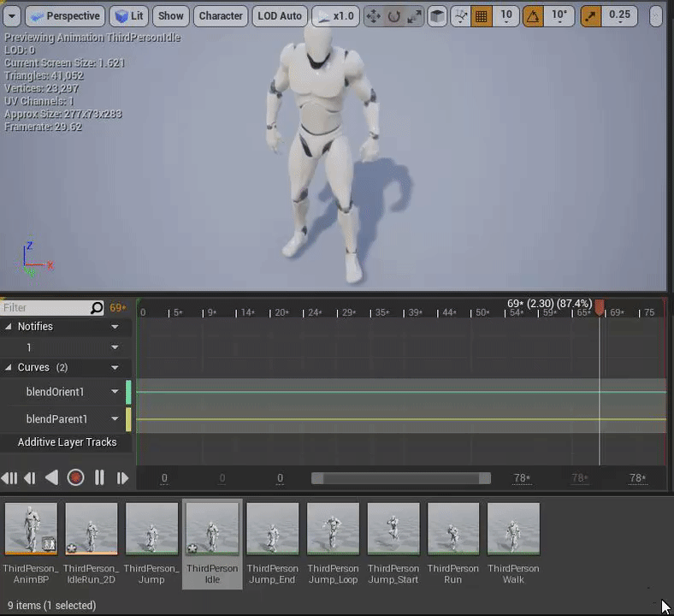This screenshot has width=674, height=616.
Task: Select the translate gizmo tool
Action: [x=373, y=16]
